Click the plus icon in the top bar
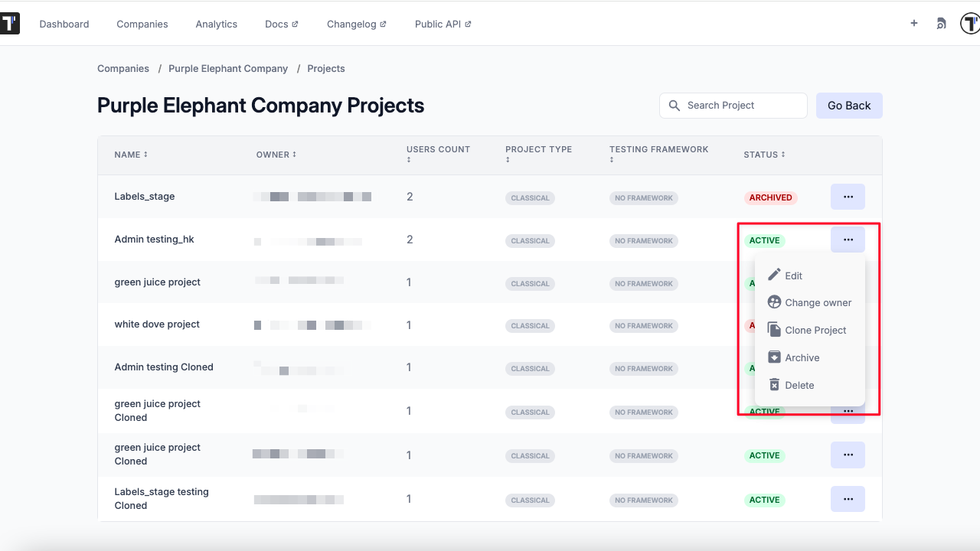The image size is (980, 551). coord(913,23)
